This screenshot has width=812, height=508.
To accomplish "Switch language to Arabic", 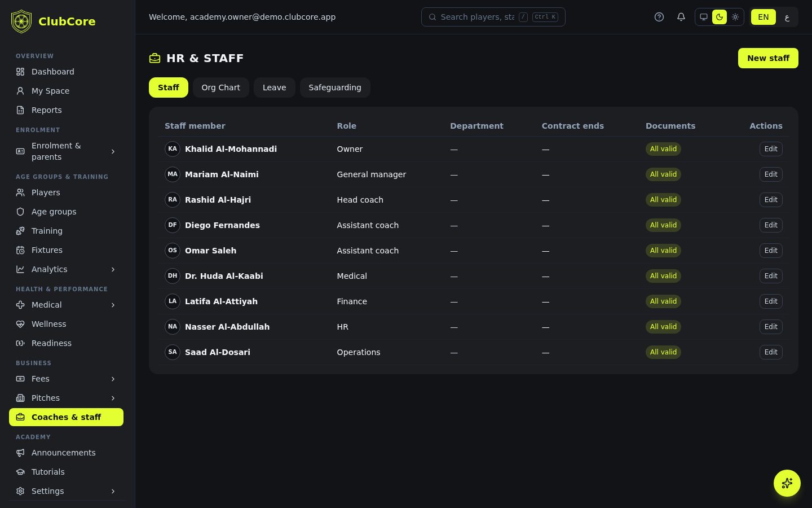I will [x=787, y=17].
